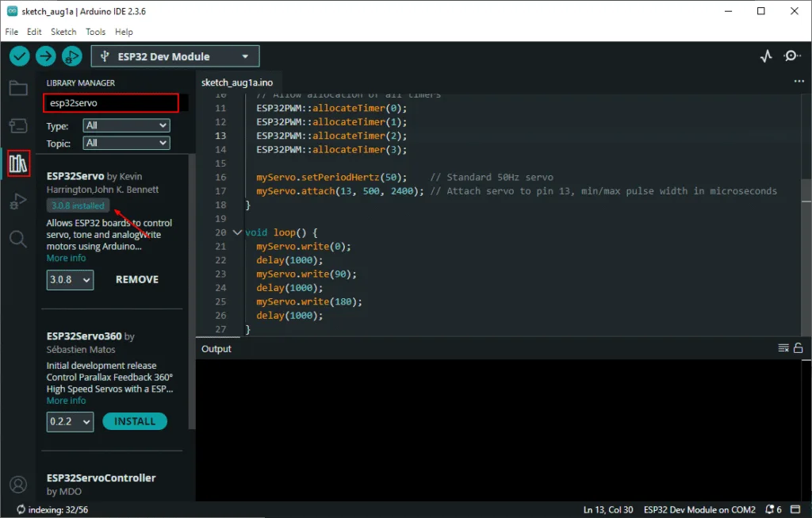Screen dimensions: 812x518
Task: Open the account profile icon
Action: tap(18, 485)
